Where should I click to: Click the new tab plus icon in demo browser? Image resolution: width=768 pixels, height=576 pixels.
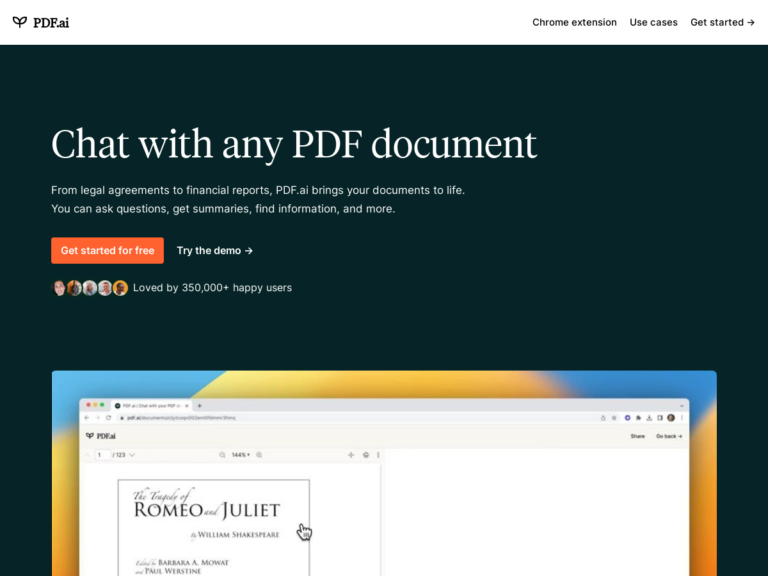click(199, 406)
